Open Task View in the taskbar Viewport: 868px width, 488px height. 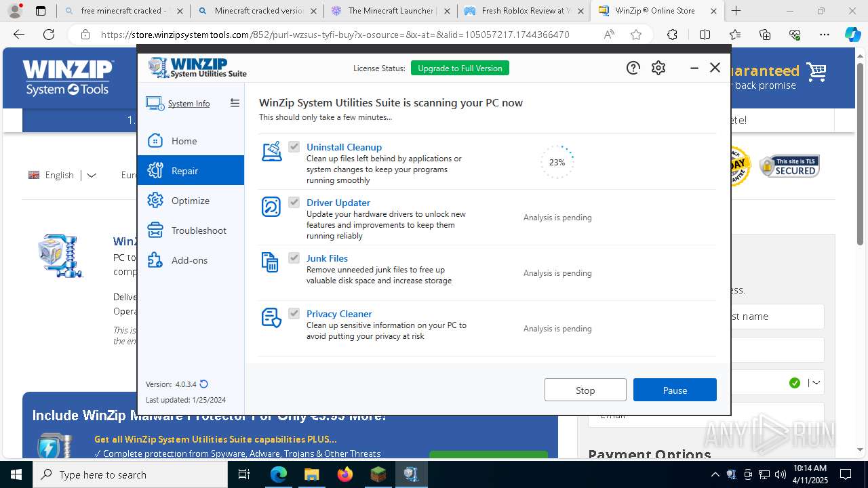pos(244,474)
